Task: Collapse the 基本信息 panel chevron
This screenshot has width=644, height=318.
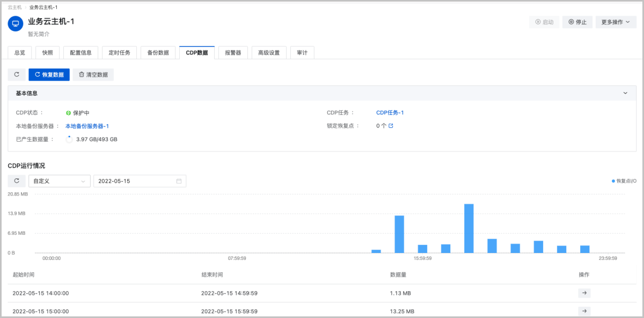Action: pyautogui.click(x=625, y=92)
